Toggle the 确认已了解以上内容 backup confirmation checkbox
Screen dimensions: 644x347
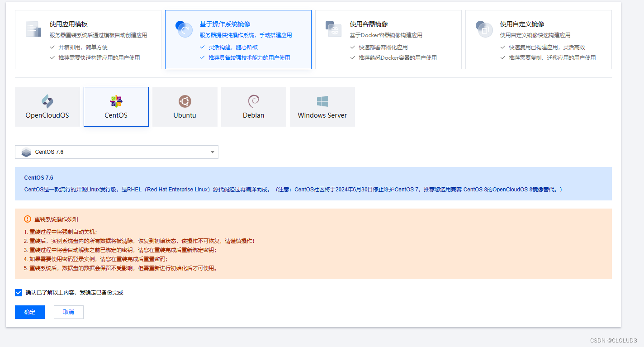19,293
